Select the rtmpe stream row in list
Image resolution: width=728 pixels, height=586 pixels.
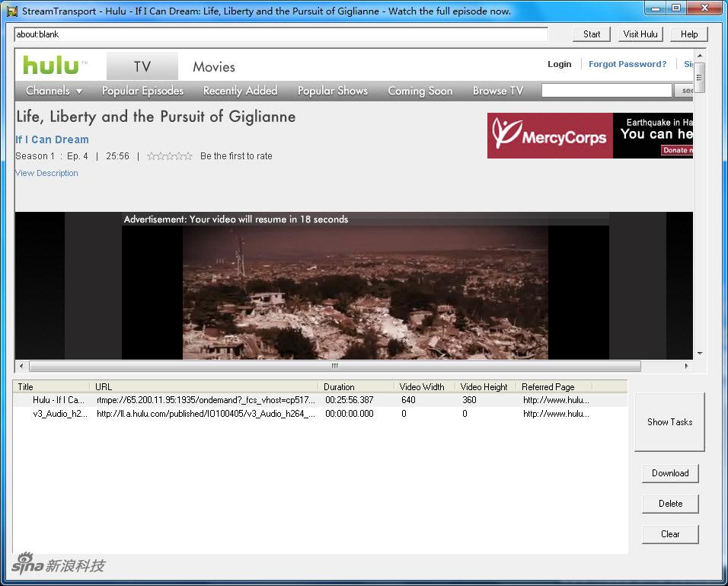[206, 400]
